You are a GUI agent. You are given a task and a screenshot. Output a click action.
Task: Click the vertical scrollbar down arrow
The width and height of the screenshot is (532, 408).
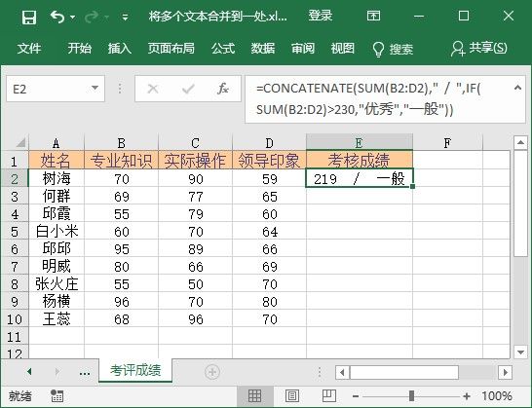pos(520,352)
